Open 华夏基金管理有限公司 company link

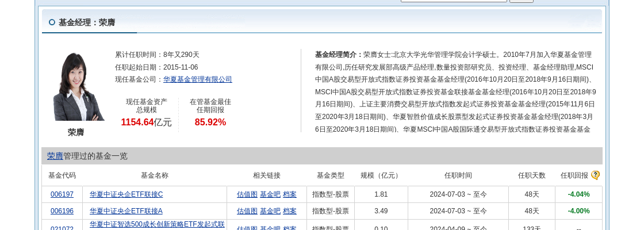click(198, 79)
